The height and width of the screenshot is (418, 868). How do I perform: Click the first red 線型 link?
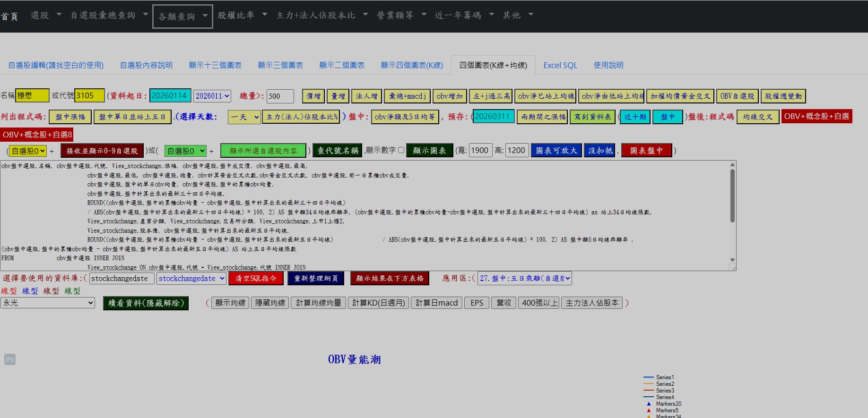tap(9, 291)
